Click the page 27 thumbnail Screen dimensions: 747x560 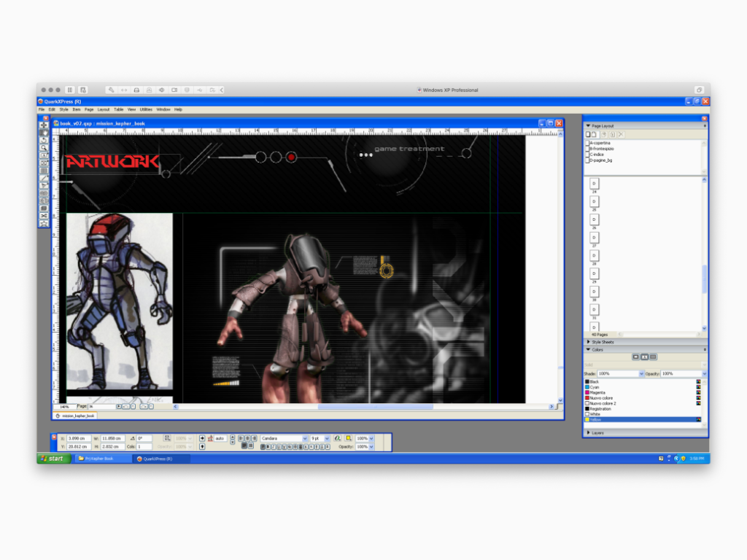tap(594, 238)
